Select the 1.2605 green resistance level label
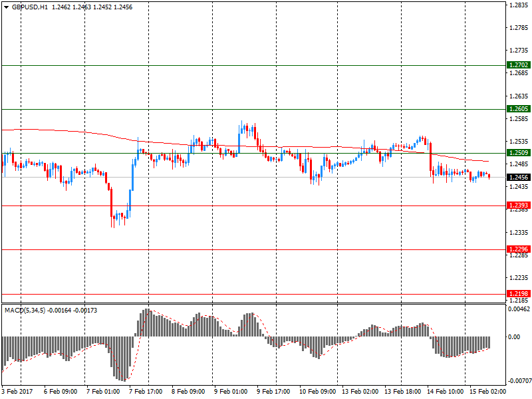This screenshot has width=532, height=399. pos(519,109)
